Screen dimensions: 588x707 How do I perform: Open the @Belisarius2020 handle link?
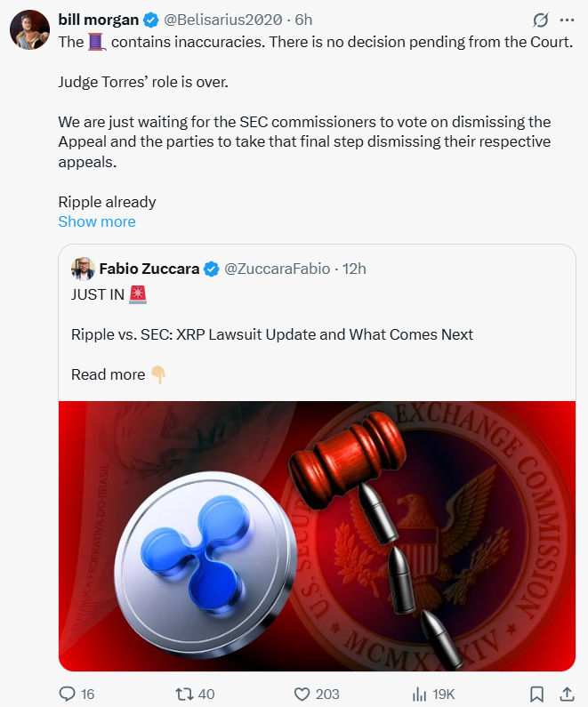(224, 20)
